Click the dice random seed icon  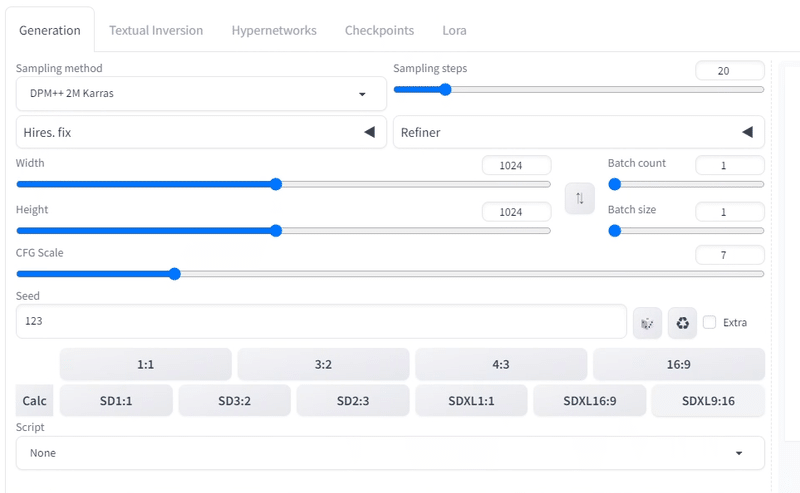(x=647, y=323)
